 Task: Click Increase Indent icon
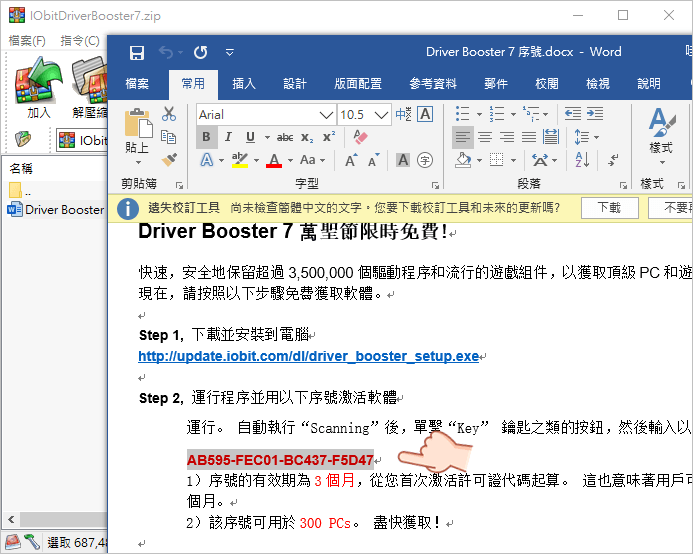click(595, 114)
